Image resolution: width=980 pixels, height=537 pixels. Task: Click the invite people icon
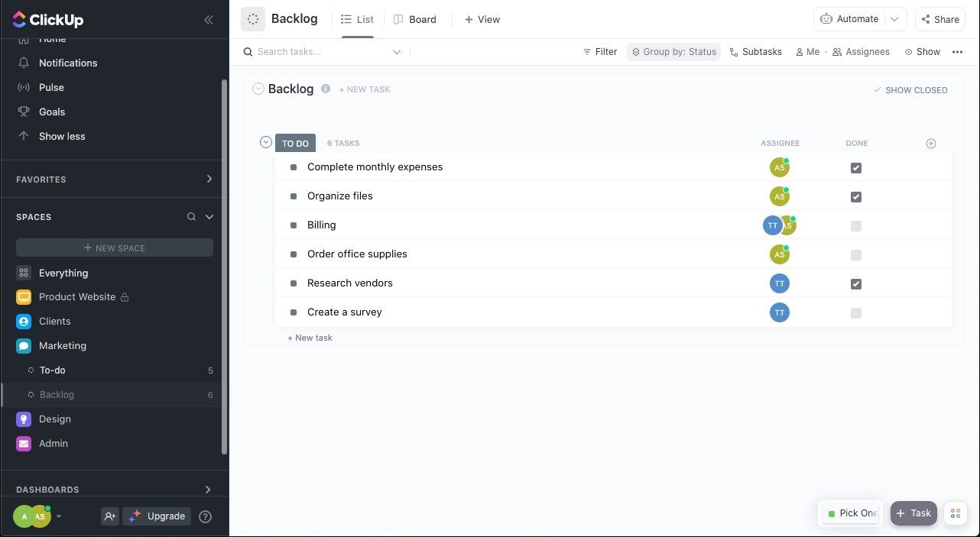[x=110, y=516]
